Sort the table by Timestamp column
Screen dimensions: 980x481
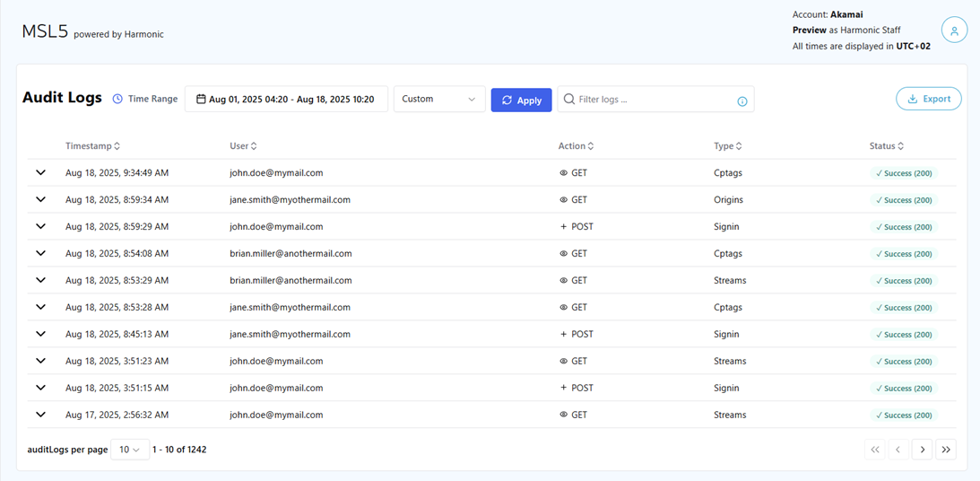(92, 146)
